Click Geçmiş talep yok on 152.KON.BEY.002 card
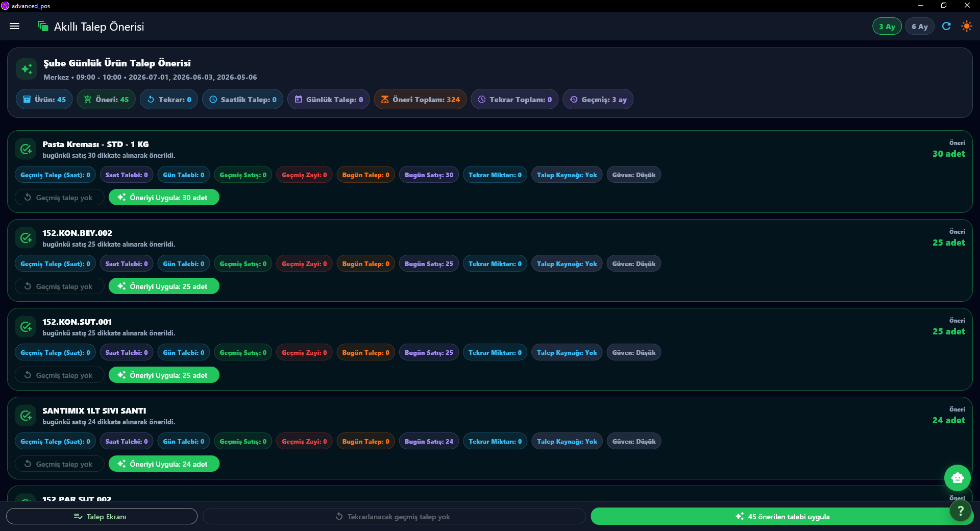Viewport: 980px width, 531px height. pos(60,286)
